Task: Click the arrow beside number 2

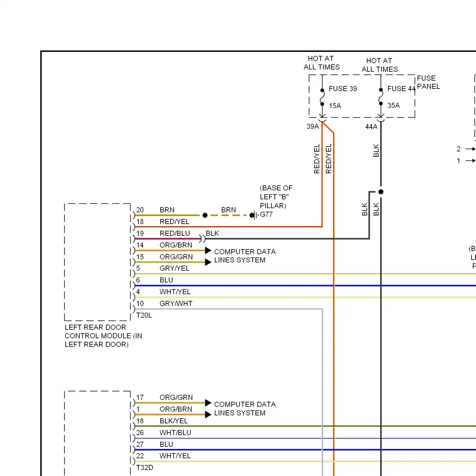Action: pos(470,149)
